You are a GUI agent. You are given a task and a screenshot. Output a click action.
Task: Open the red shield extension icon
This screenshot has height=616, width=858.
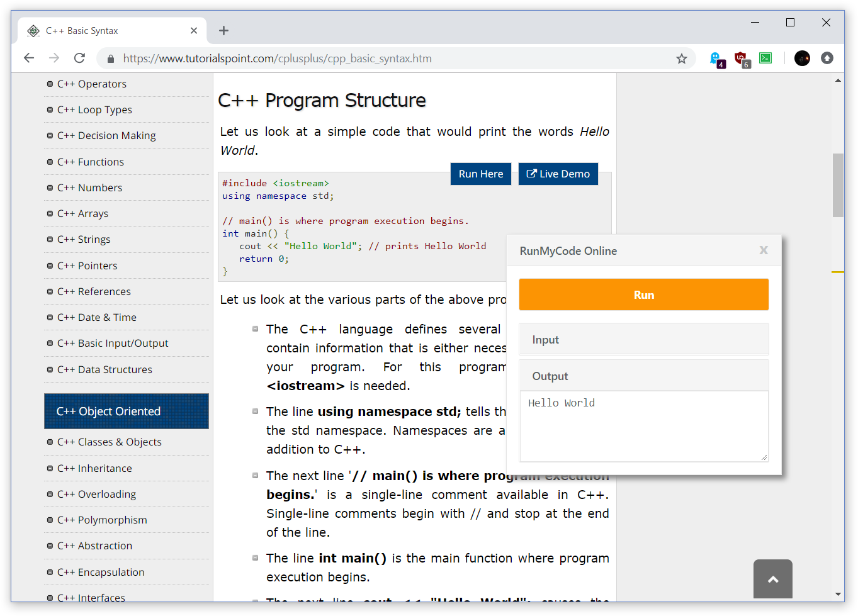pos(742,59)
